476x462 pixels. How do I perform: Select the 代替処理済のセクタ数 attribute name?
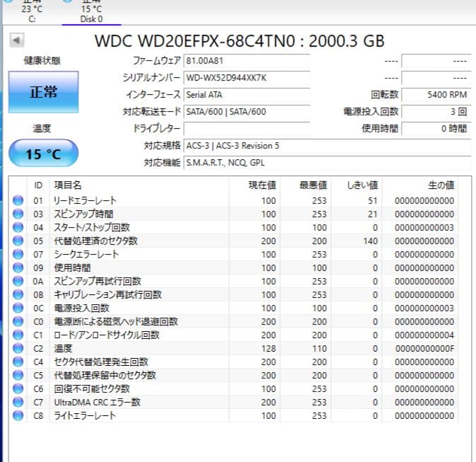tap(95, 241)
